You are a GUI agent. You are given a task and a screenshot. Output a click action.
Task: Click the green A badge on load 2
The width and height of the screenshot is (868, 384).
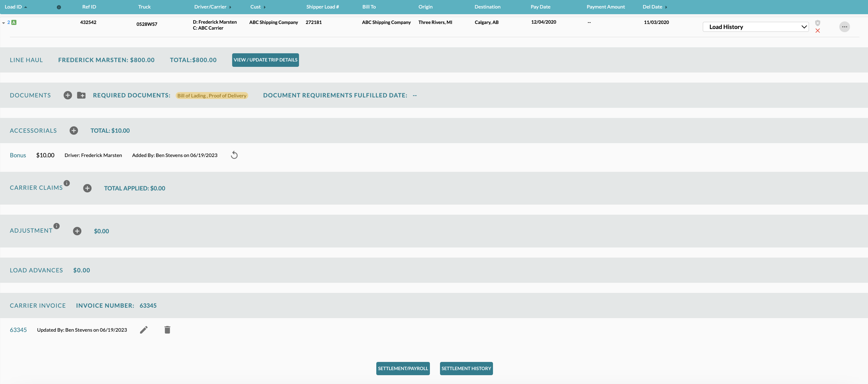[x=14, y=23]
